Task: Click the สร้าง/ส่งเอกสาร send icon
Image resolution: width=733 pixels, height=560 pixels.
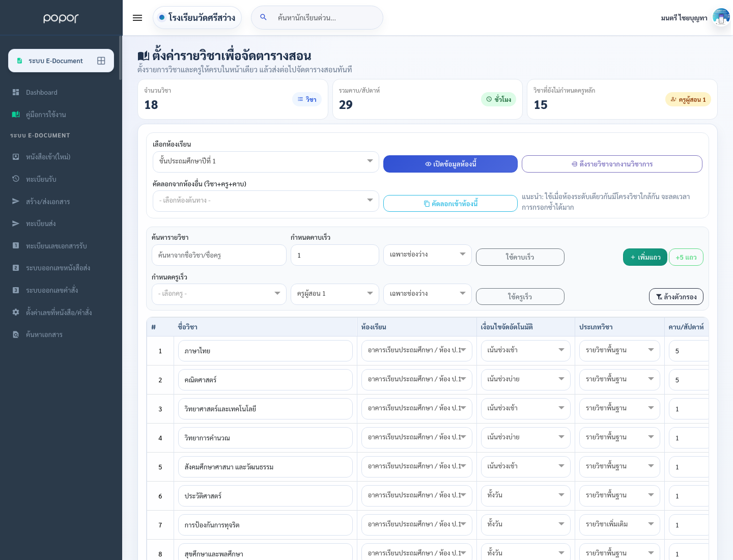Action: point(16,201)
